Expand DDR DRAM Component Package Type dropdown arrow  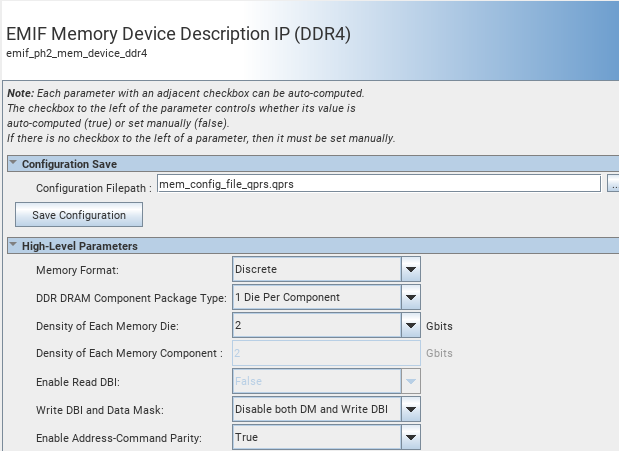pos(410,297)
